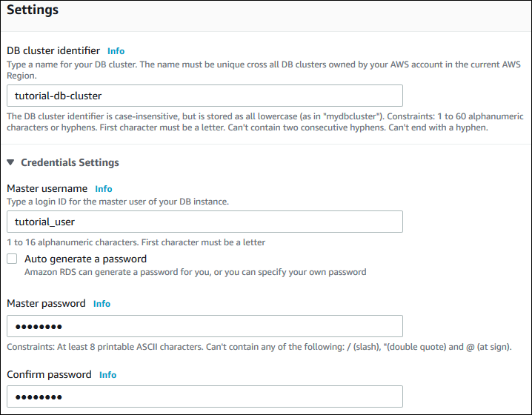Enable Auto generate a password checkbox
The width and height of the screenshot is (532, 415).
[12, 259]
